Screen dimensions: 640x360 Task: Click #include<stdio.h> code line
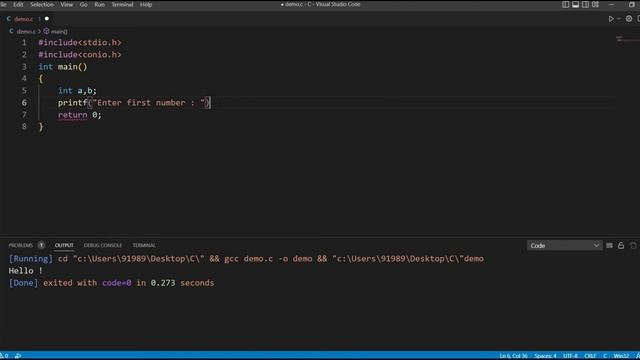click(x=80, y=42)
